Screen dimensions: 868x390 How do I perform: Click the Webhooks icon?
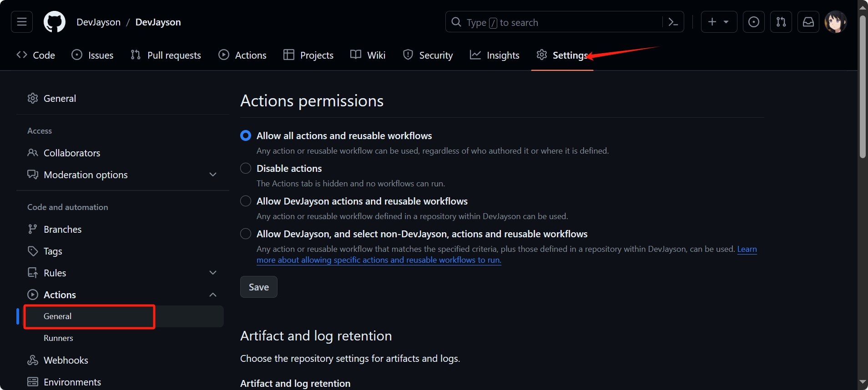click(33, 360)
